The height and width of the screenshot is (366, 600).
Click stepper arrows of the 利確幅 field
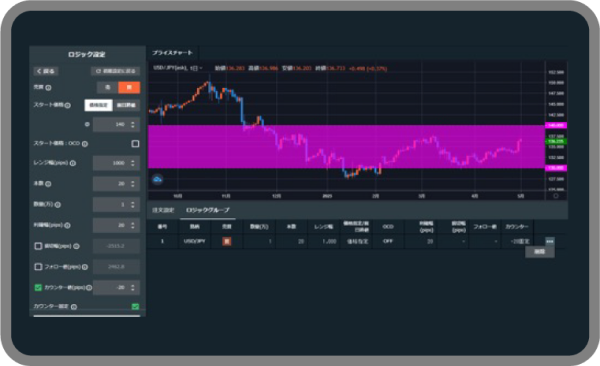pos(133,225)
